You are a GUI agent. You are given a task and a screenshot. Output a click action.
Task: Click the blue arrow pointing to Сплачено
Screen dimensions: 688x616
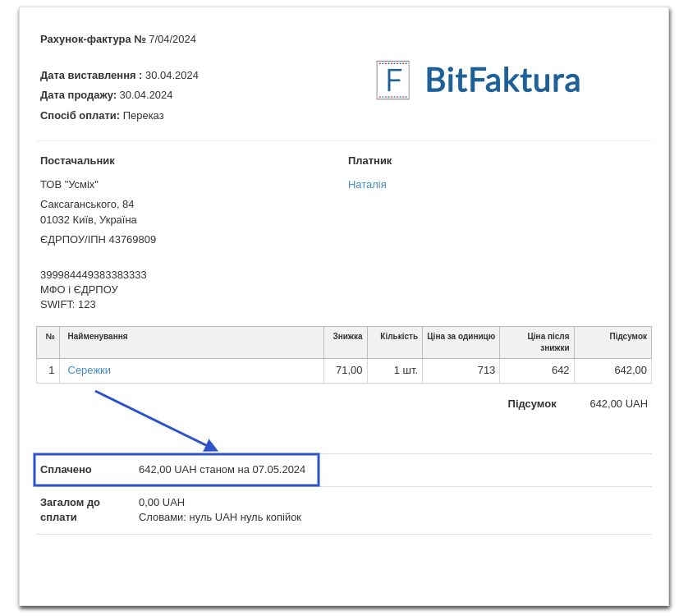[x=156, y=419]
